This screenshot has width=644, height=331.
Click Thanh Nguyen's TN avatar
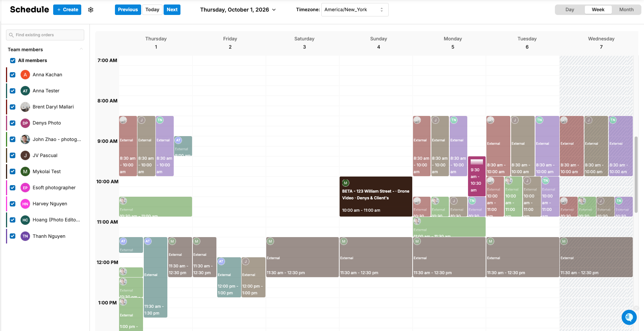click(25, 236)
